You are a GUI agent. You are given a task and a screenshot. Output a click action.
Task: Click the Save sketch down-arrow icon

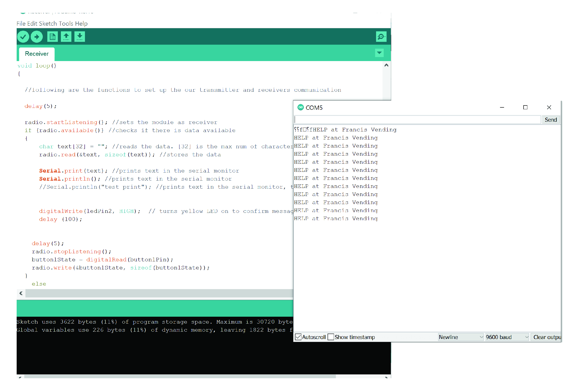(x=80, y=37)
